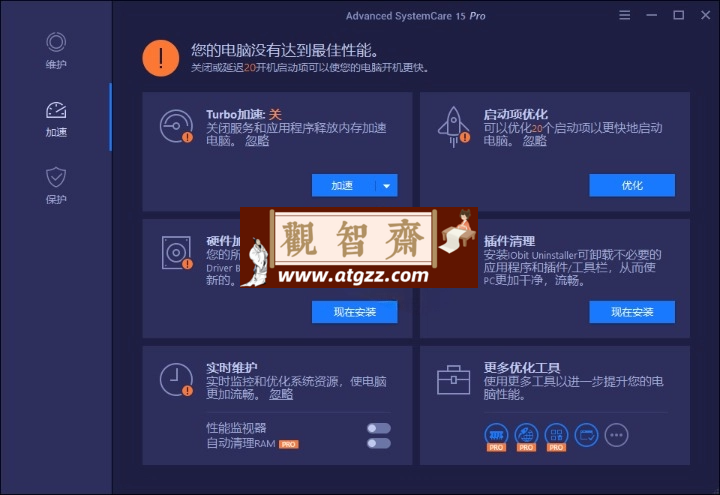
Task: Click the 优化 button for startup items
Action: point(632,186)
